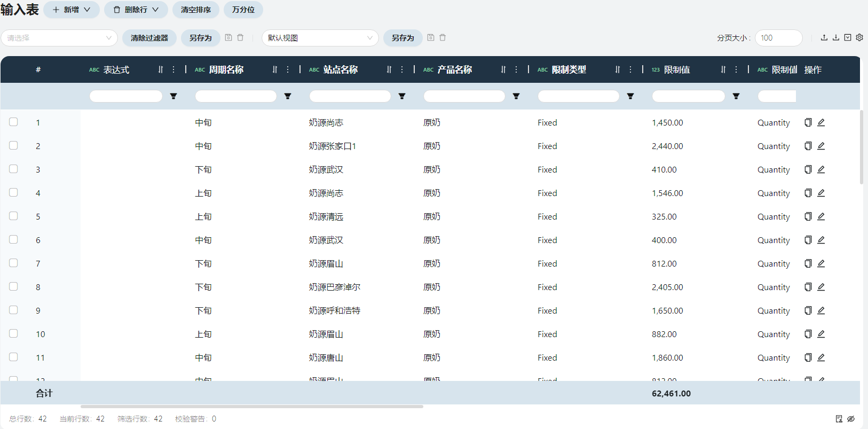
Task: Open the 删除行 menu
Action: click(x=136, y=10)
